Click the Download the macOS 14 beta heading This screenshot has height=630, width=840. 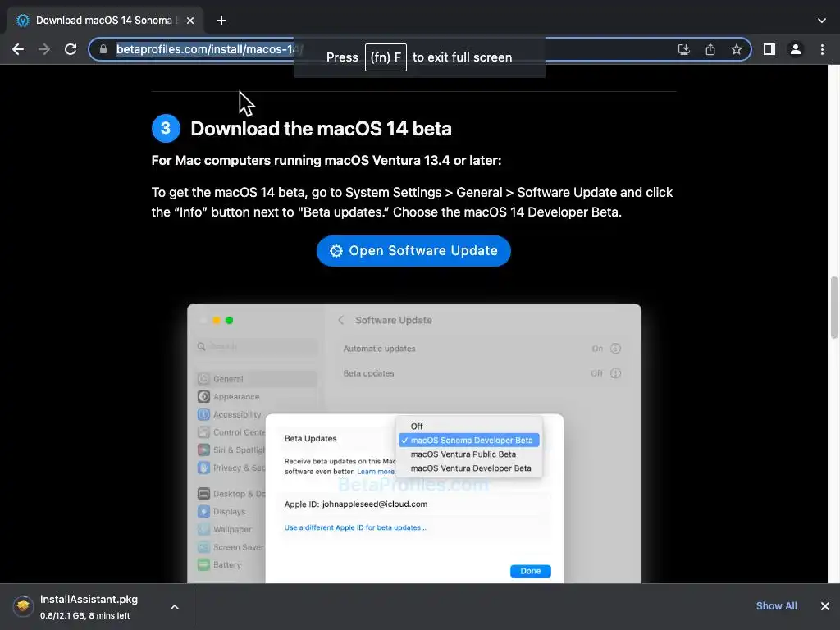[x=321, y=129]
